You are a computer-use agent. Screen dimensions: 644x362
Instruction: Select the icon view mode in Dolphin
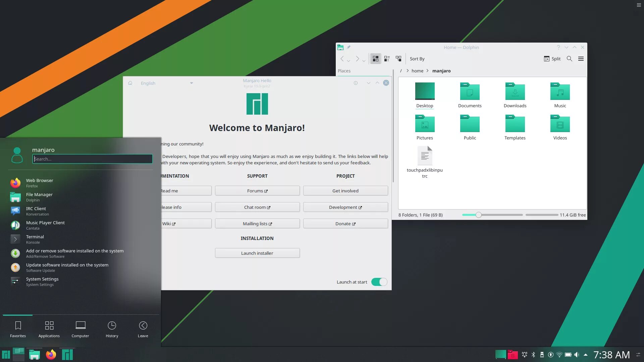375,58
